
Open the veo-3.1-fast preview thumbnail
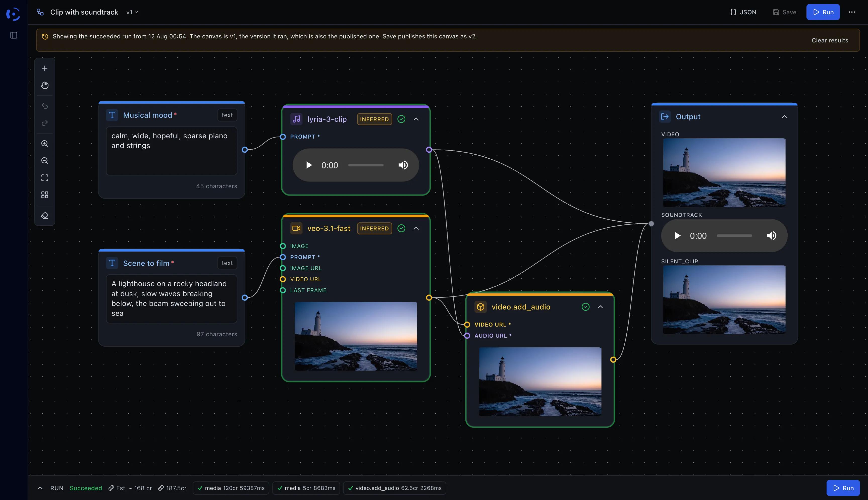coord(356,336)
